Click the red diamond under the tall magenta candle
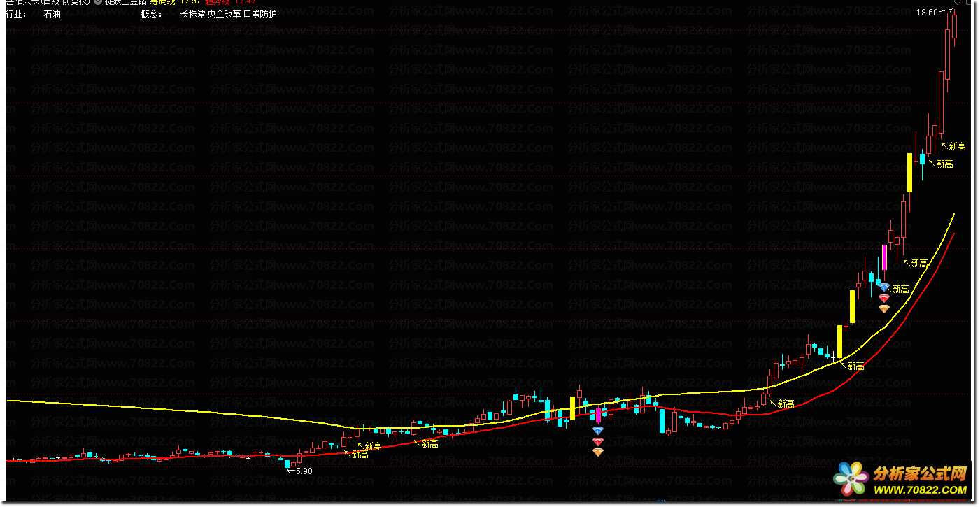980x507 pixels. click(x=884, y=299)
